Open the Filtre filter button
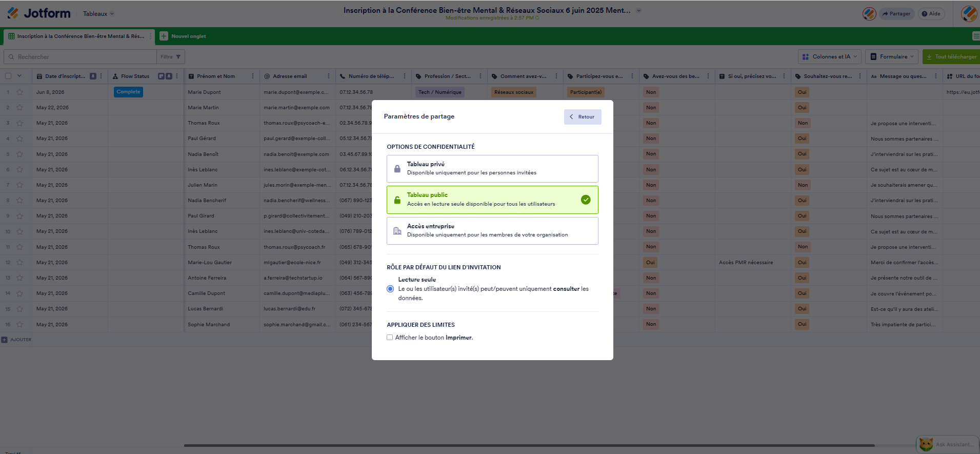The height and width of the screenshot is (454, 980). coord(171,57)
